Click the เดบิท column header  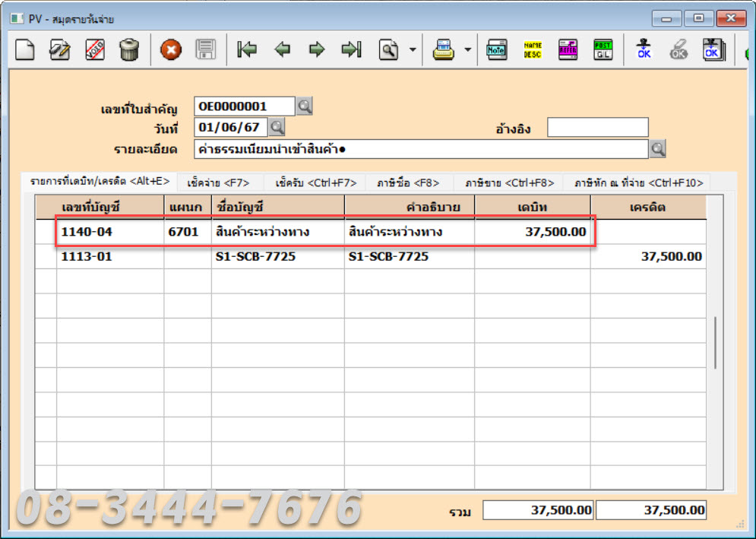pyautogui.click(x=533, y=208)
